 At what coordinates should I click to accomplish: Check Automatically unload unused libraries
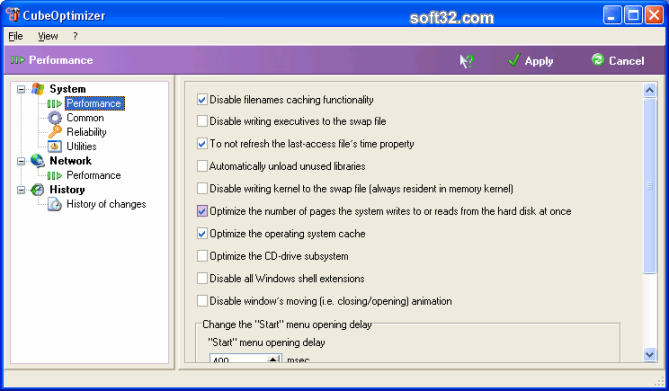[202, 166]
